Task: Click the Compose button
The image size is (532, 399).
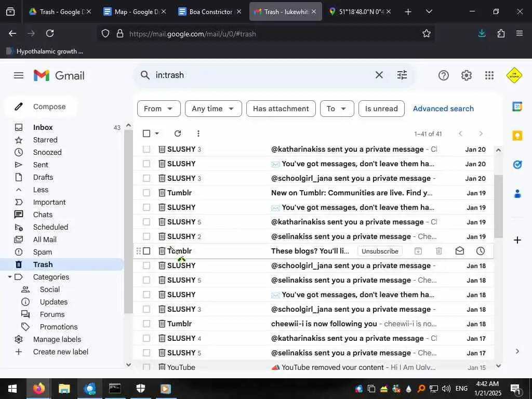Action: pyautogui.click(x=41, y=107)
